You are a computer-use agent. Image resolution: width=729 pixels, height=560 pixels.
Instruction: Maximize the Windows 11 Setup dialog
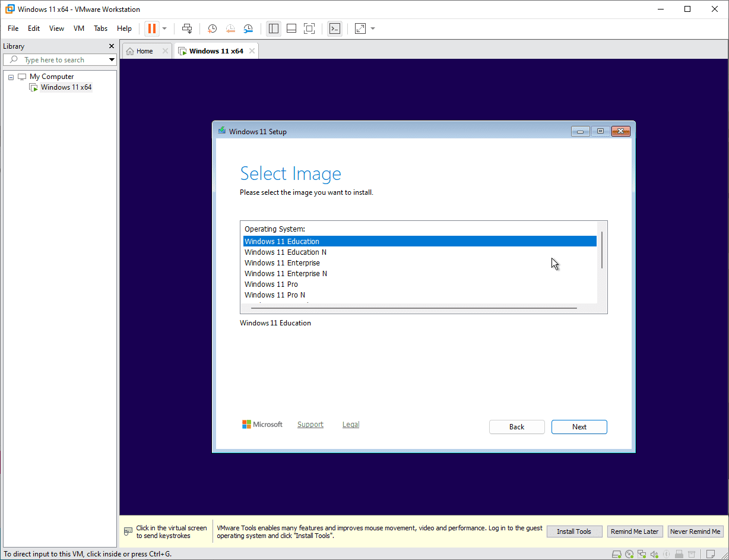pyautogui.click(x=600, y=131)
